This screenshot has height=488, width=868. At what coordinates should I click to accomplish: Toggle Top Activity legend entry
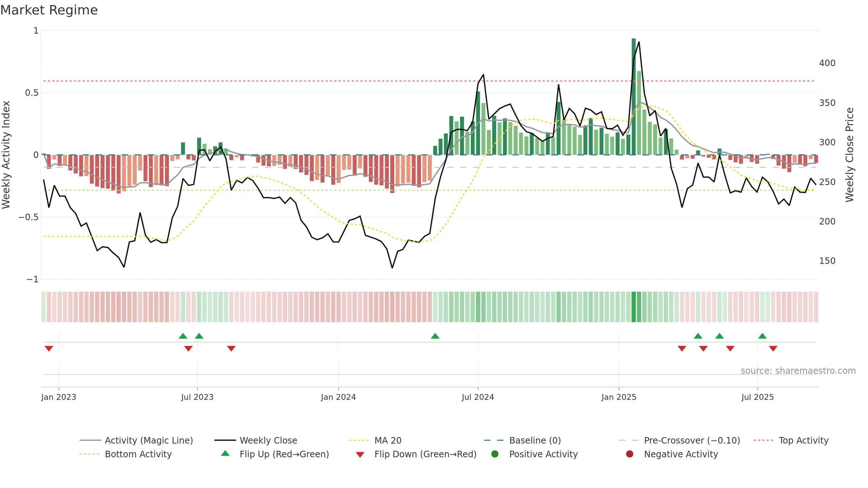click(791, 440)
